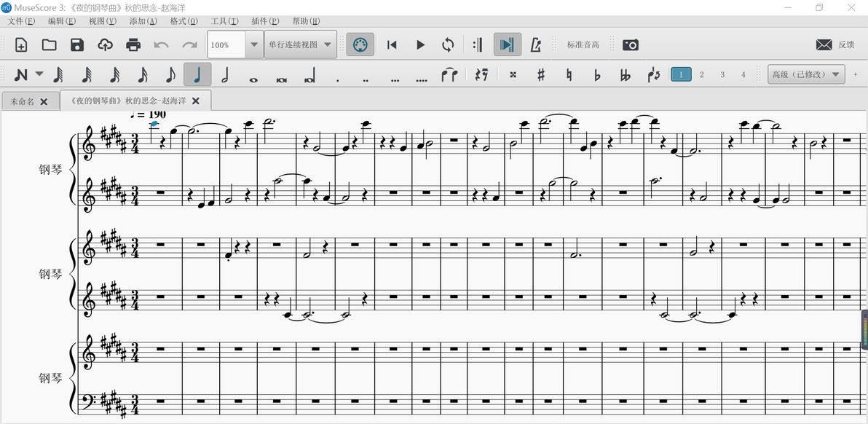Click the zoom percentage field 100%
The image size is (868, 424).
[226, 45]
